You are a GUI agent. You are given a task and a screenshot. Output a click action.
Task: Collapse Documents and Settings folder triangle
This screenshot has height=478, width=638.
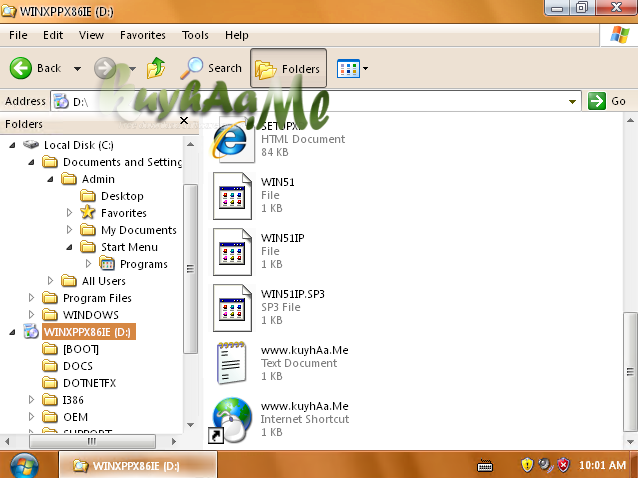31,162
